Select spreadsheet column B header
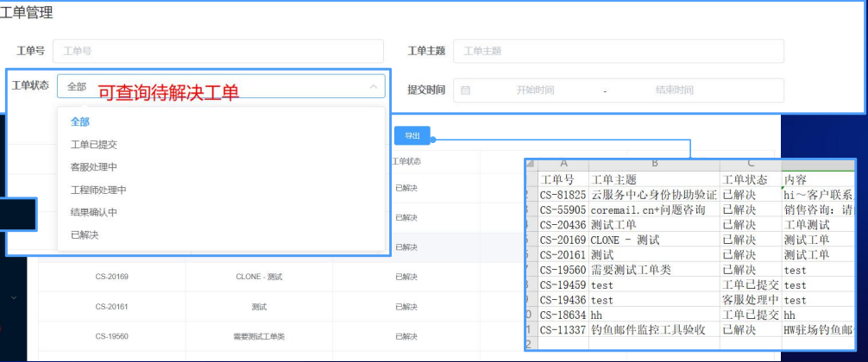Image resolution: width=868 pixels, height=362 pixels. click(x=654, y=164)
